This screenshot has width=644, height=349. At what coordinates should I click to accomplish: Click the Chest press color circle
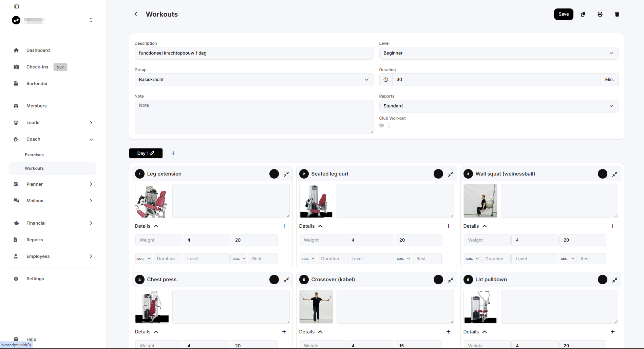click(x=274, y=280)
